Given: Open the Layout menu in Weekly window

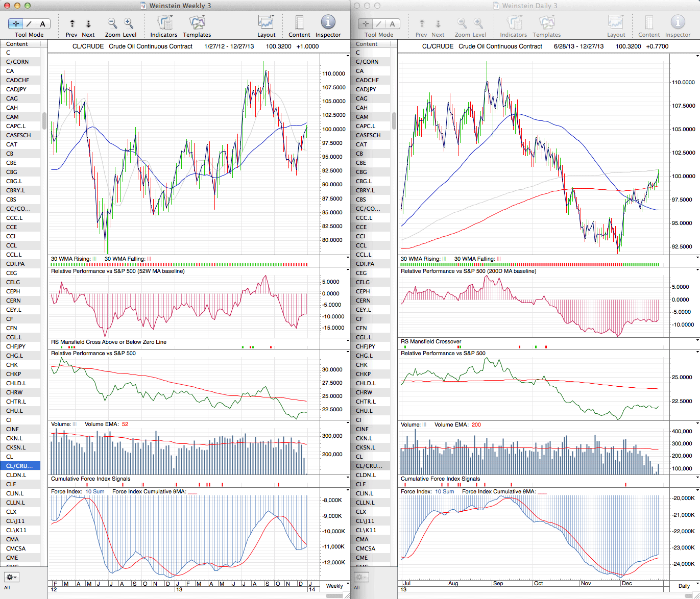Looking at the screenshot, I should point(266,23).
